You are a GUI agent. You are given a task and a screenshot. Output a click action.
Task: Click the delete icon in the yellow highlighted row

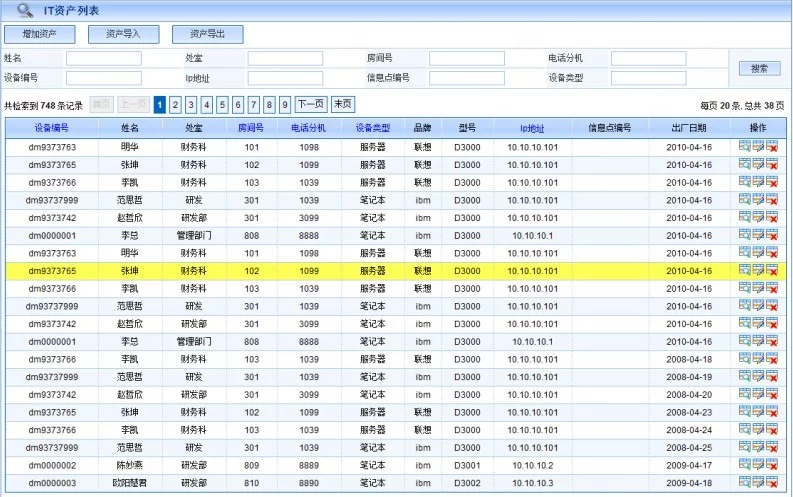point(772,270)
